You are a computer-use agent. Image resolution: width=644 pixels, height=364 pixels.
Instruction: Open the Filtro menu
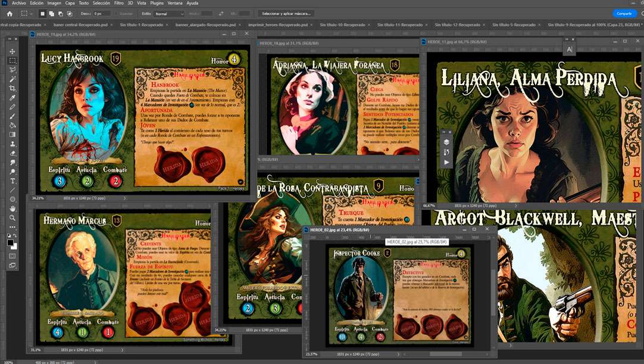click(x=118, y=3)
